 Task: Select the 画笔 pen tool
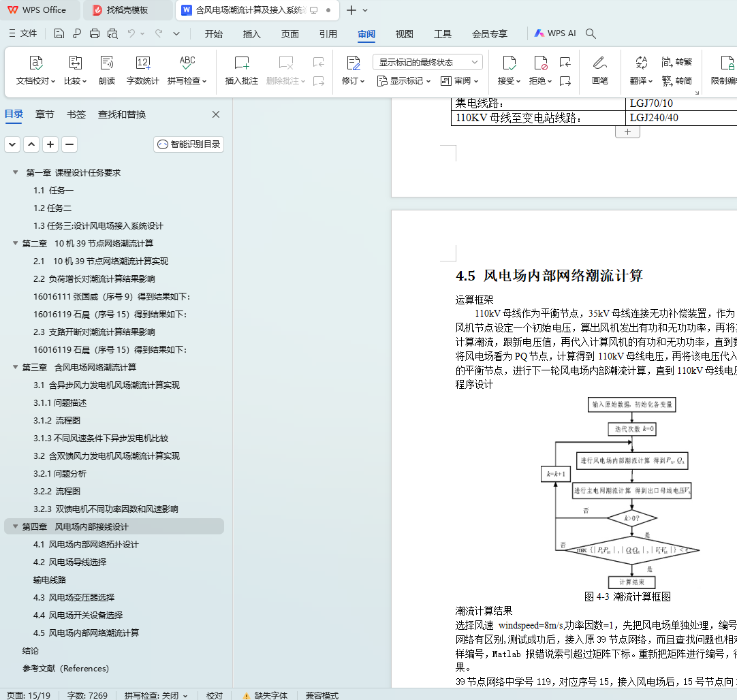click(600, 70)
